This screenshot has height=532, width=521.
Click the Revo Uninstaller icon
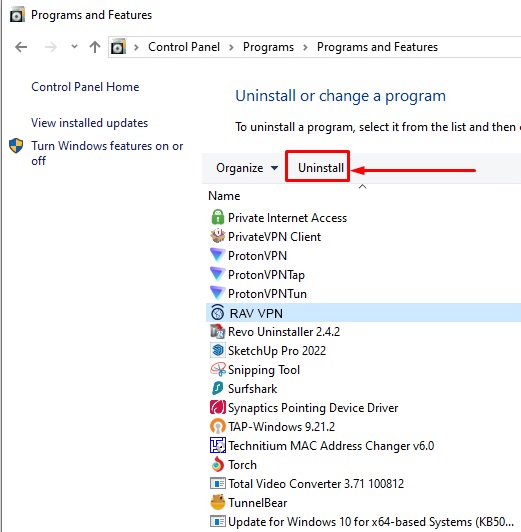pos(217,331)
